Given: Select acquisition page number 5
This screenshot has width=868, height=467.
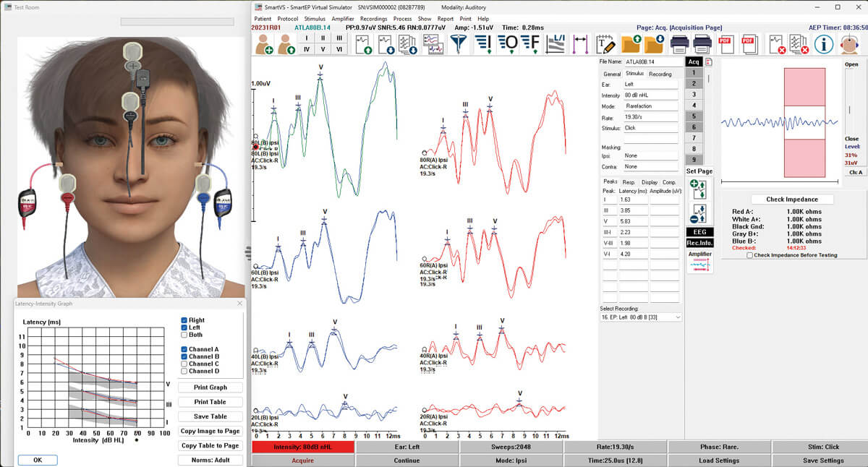Looking at the screenshot, I should (693, 116).
